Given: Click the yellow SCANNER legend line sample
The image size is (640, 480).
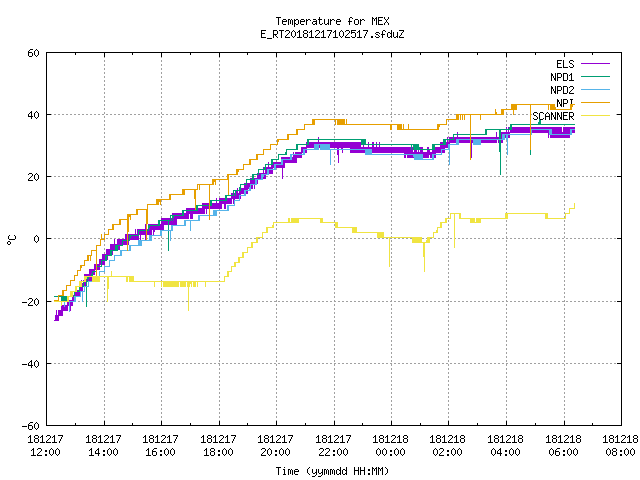Looking at the screenshot, I should (x=595, y=116).
